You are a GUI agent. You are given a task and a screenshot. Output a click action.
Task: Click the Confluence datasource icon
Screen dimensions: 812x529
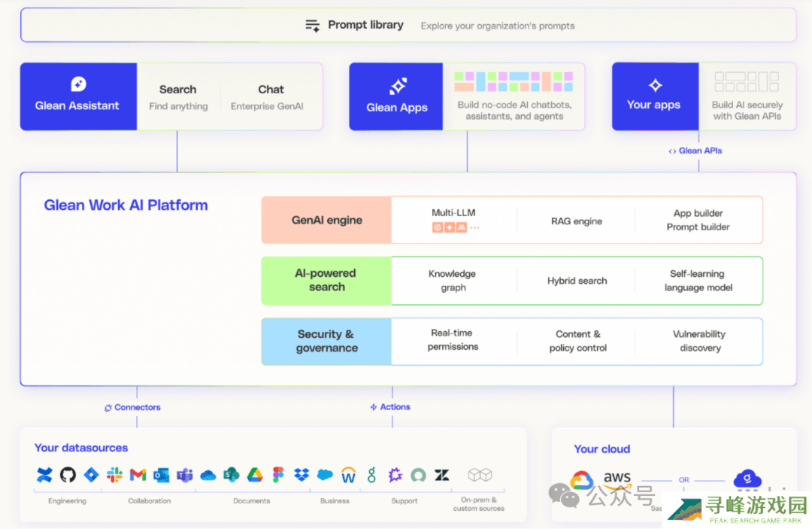[44, 475]
